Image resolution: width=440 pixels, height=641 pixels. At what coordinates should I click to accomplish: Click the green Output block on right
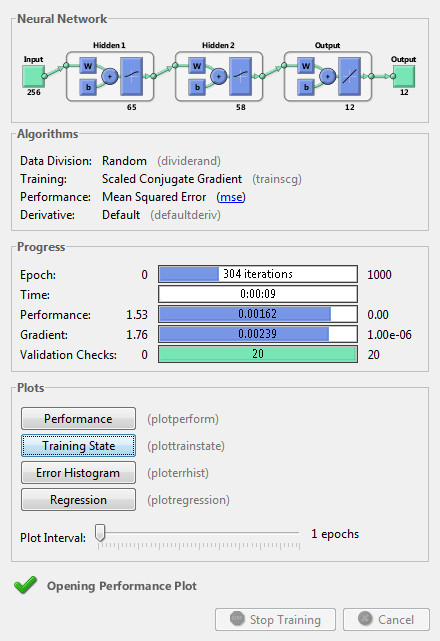click(x=404, y=76)
